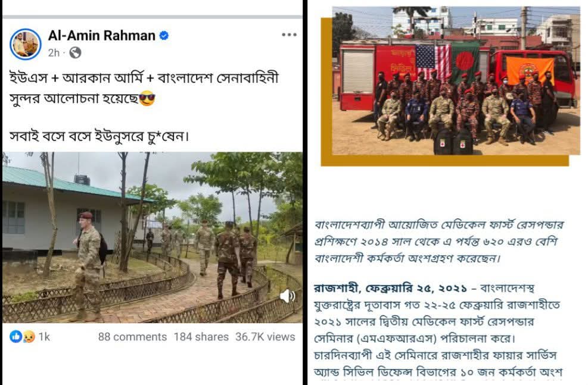Screen dimensions: 588x385
Task: Open Al-Amin Rahman profile name link
Action: click(102, 36)
